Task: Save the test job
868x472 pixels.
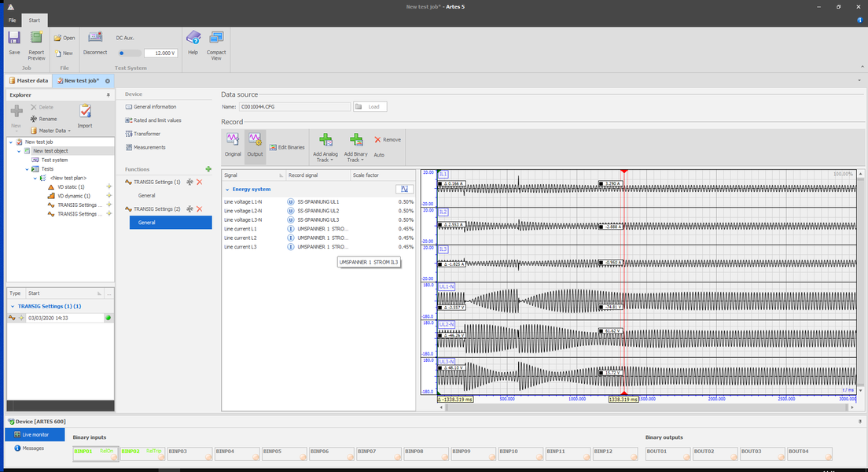Action: tap(14, 43)
